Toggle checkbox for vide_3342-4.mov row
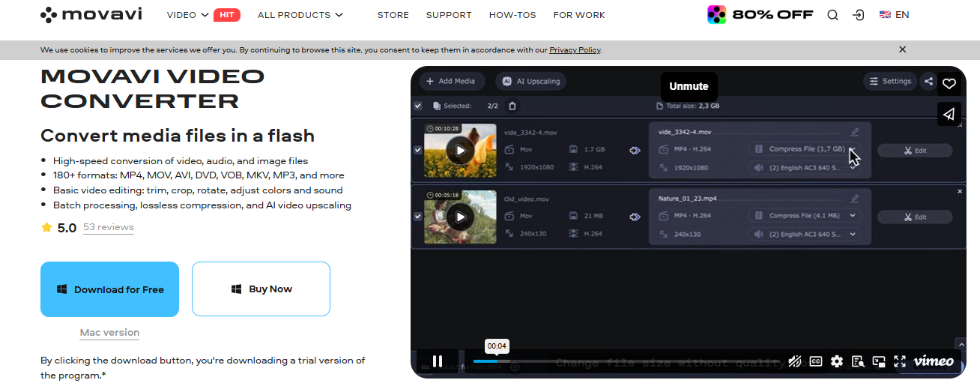980x392 pixels. 417,150
